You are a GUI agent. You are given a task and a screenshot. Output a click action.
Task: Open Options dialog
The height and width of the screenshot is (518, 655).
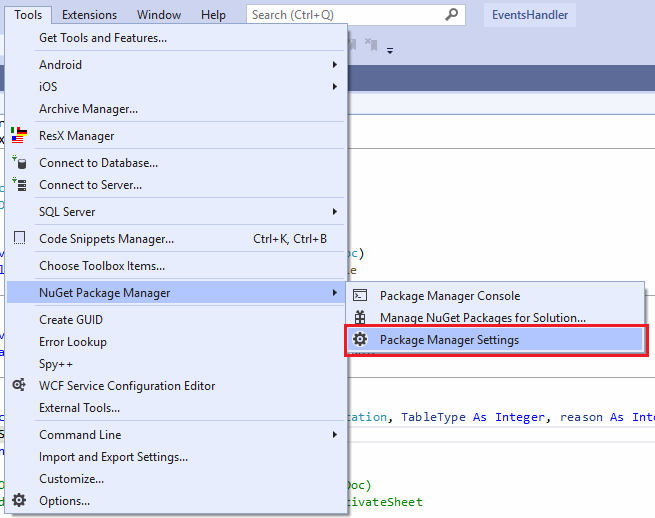pos(176,500)
